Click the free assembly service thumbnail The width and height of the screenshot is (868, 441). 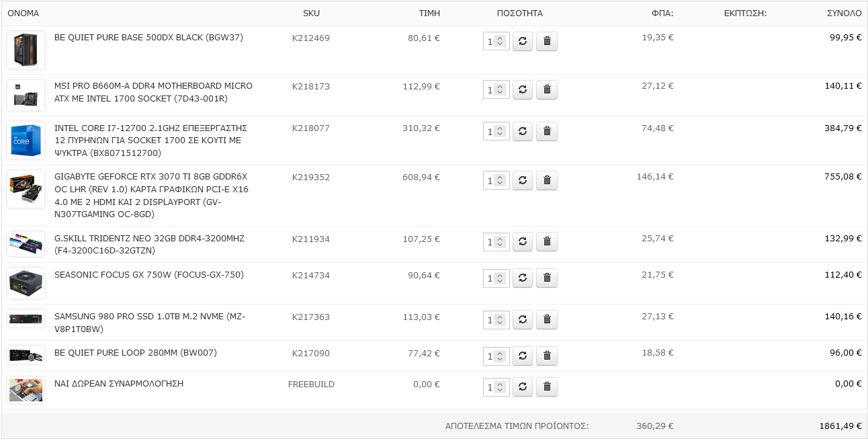point(26,390)
